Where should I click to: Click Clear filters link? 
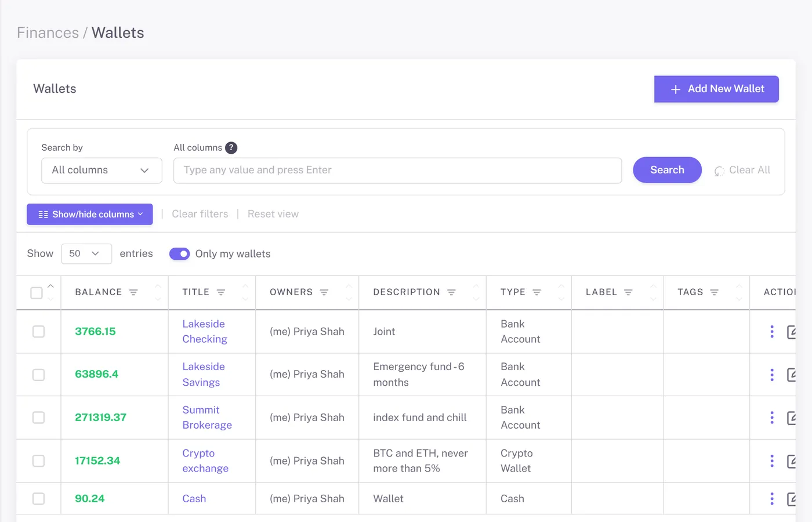coord(200,214)
